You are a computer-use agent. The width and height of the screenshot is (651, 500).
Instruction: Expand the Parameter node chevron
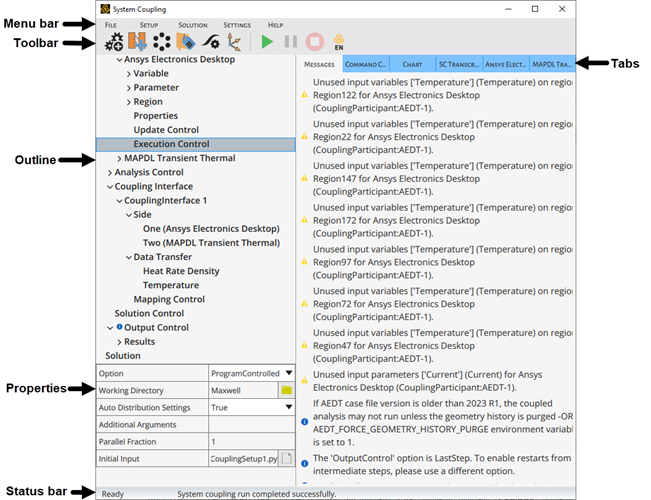point(129,88)
